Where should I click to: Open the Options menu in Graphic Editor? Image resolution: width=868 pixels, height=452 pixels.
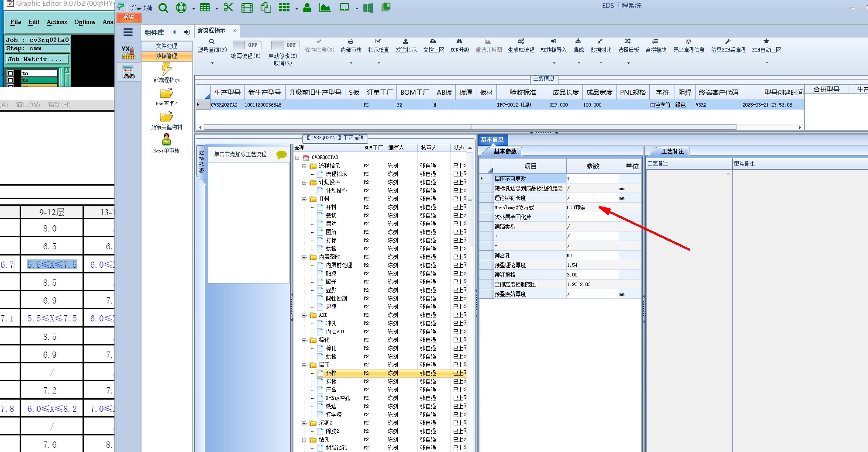(85, 22)
